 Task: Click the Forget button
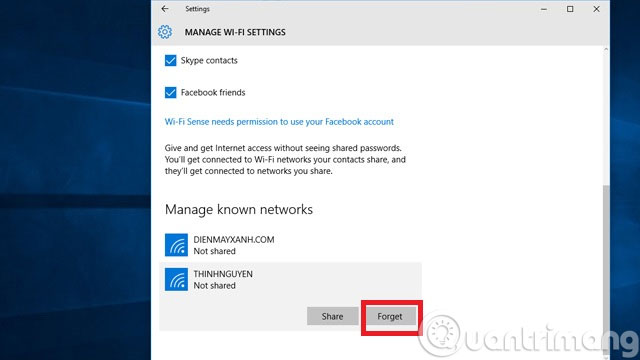point(390,316)
